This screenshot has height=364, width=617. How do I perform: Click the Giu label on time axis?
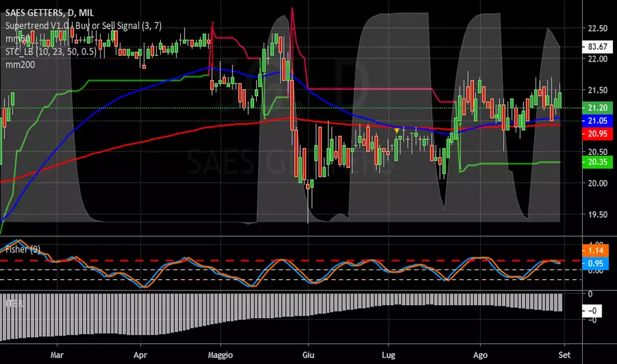[x=308, y=355]
